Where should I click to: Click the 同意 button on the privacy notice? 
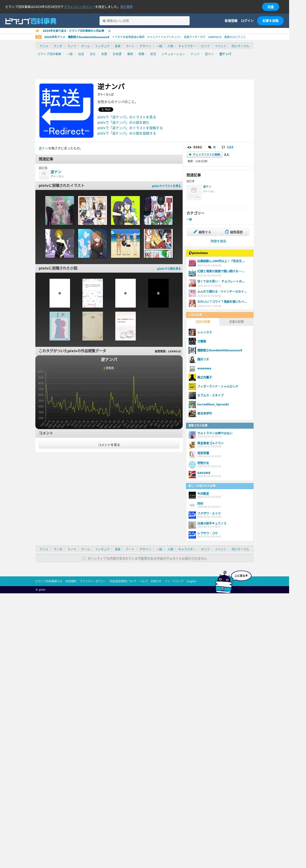tap(271, 7)
